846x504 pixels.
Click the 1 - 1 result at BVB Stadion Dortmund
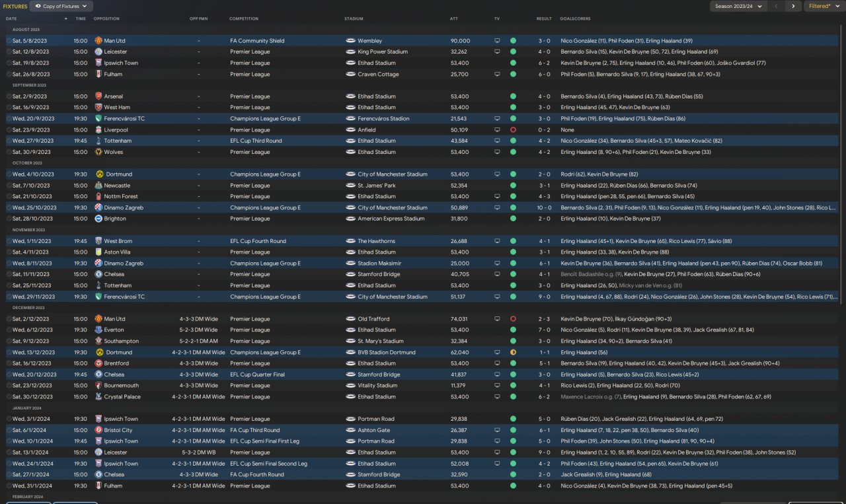[x=544, y=353]
